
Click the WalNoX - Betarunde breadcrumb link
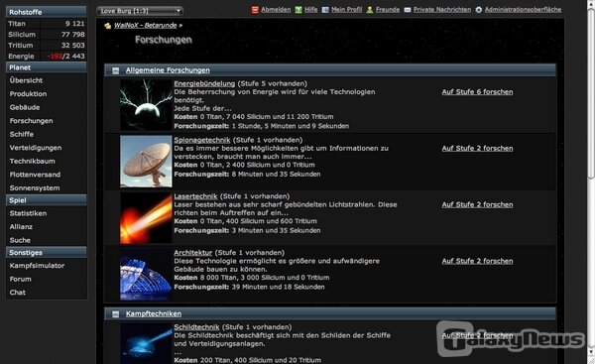(x=146, y=26)
